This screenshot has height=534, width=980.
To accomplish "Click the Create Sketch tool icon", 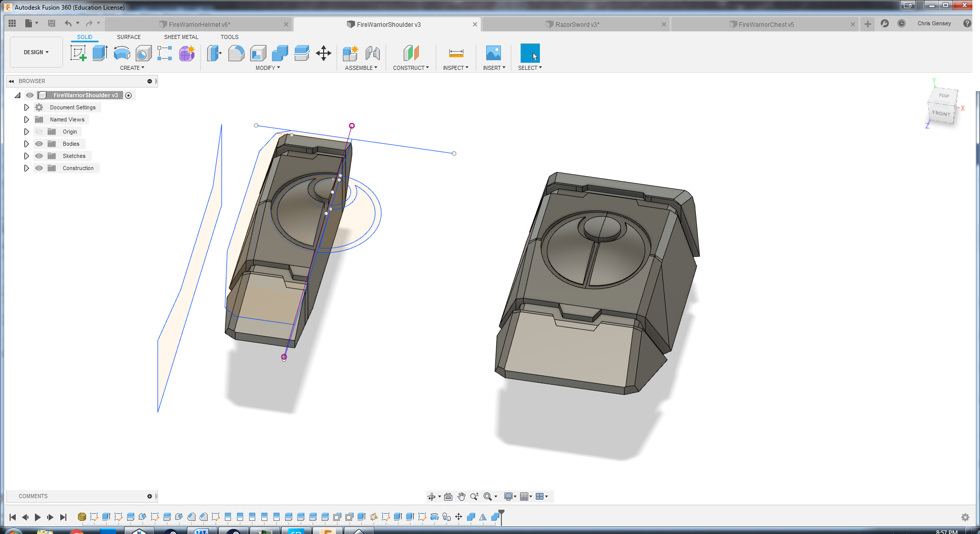I will click(x=78, y=53).
